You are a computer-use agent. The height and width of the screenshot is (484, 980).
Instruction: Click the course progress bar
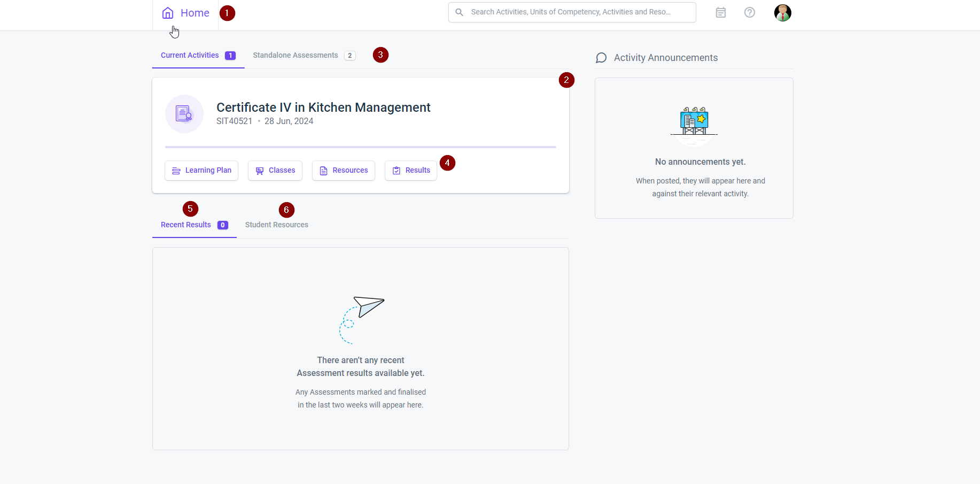[360, 147]
